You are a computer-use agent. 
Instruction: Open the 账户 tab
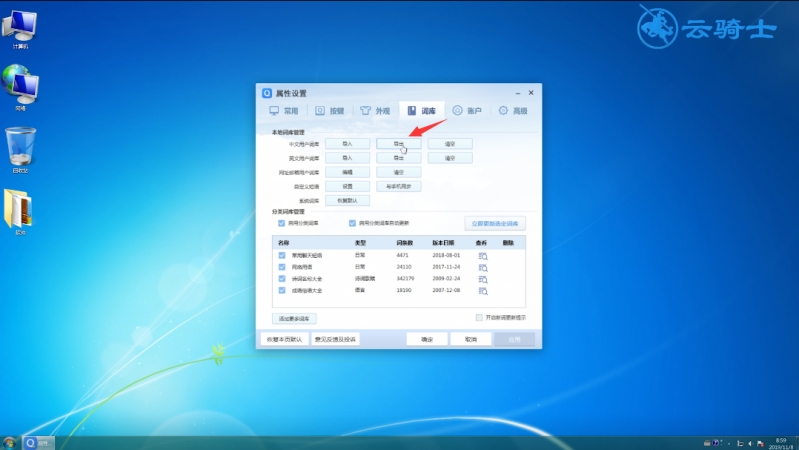(467, 111)
